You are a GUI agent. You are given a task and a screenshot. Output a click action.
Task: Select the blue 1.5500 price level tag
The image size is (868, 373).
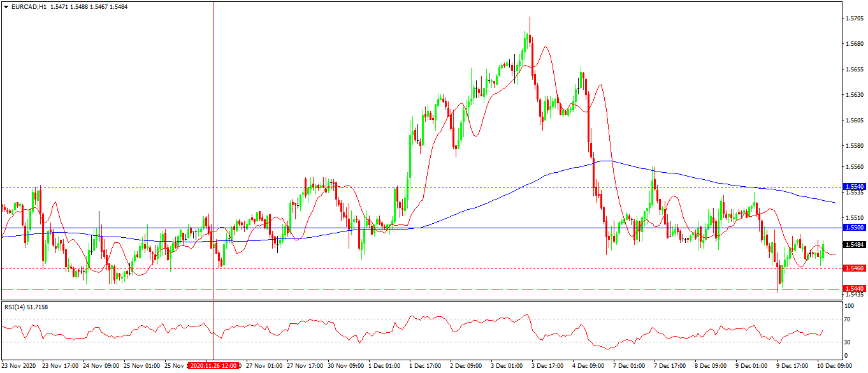point(854,228)
